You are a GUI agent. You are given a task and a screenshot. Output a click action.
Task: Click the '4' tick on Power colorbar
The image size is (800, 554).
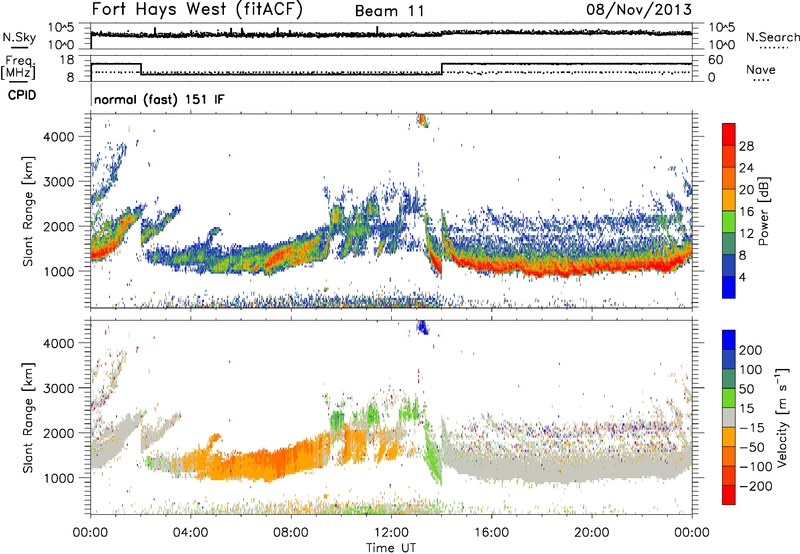[742, 277]
